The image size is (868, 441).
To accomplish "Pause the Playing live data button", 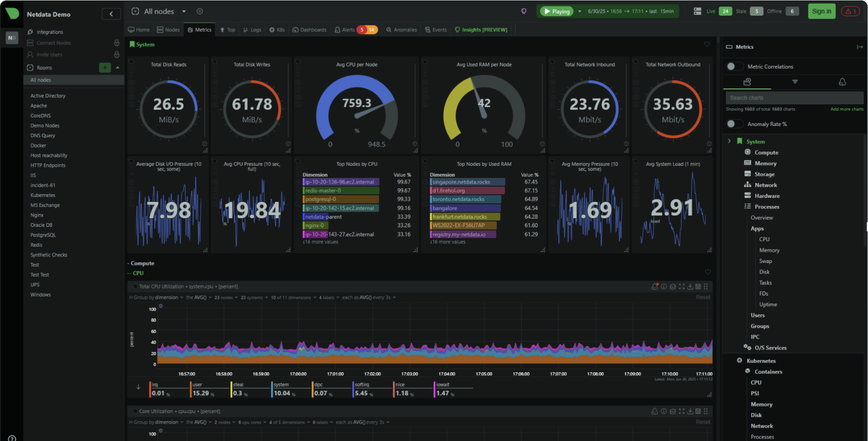I will point(556,11).
